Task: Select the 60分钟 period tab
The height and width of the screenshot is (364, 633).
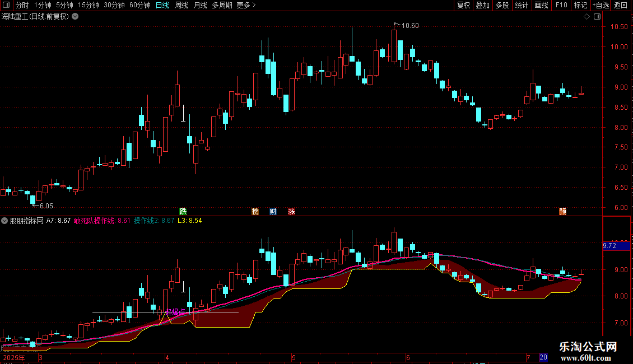Action: pyautogui.click(x=139, y=5)
